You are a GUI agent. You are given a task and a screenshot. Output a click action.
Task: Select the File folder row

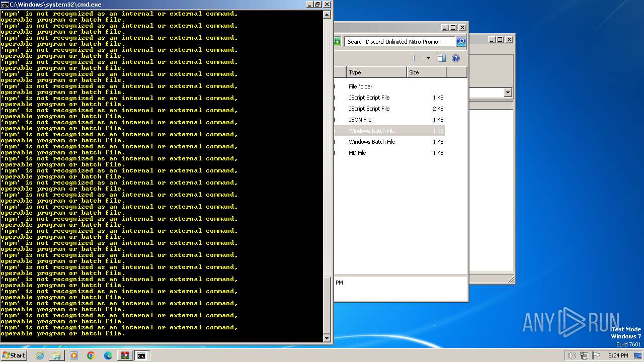tap(389, 86)
